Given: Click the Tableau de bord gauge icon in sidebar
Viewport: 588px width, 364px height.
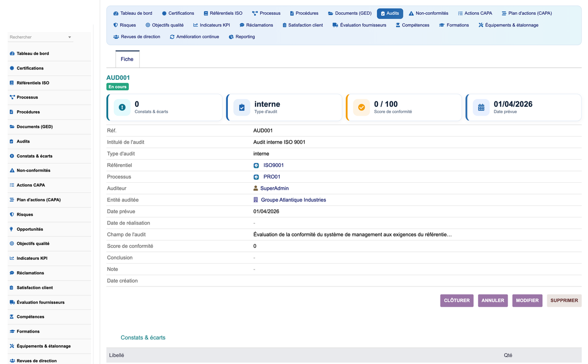Looking at the screenshot, I should [12, 53].
